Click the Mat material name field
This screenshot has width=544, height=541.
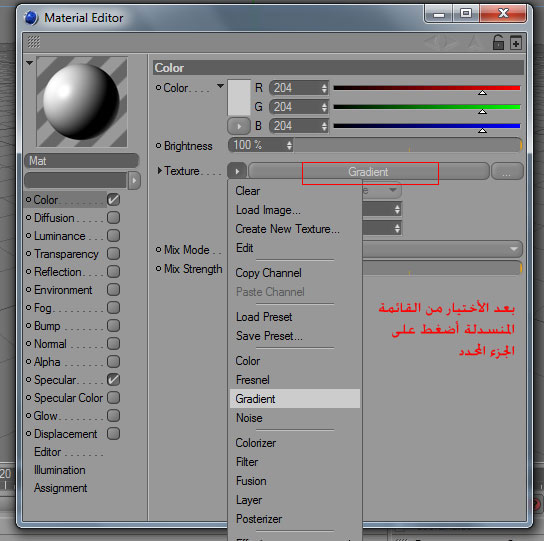coord(82,161)
